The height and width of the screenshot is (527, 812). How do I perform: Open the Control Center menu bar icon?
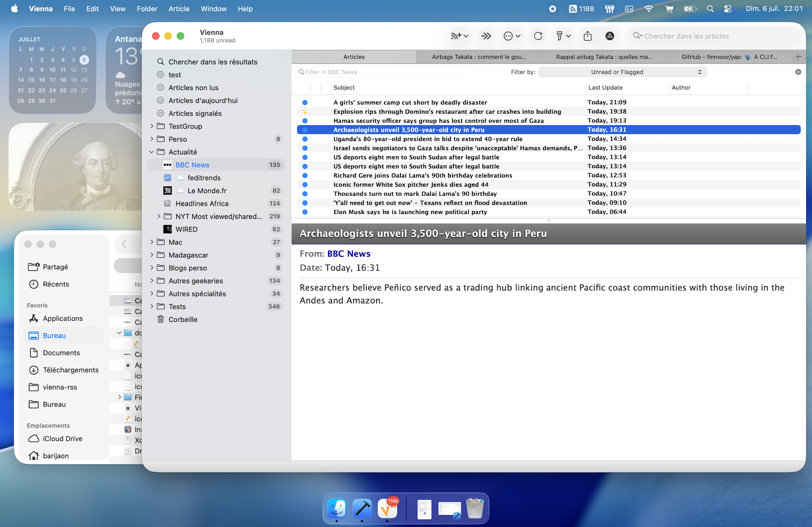point(728,9)
